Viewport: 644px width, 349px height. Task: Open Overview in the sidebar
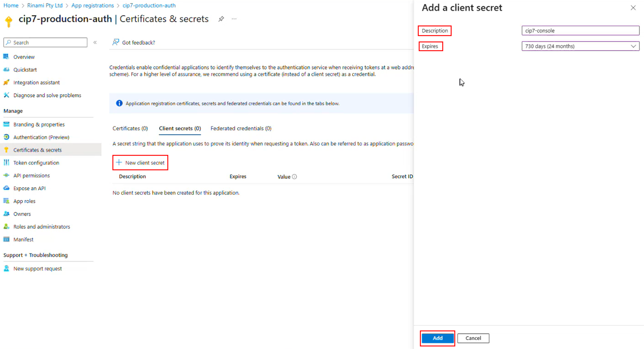24,57
